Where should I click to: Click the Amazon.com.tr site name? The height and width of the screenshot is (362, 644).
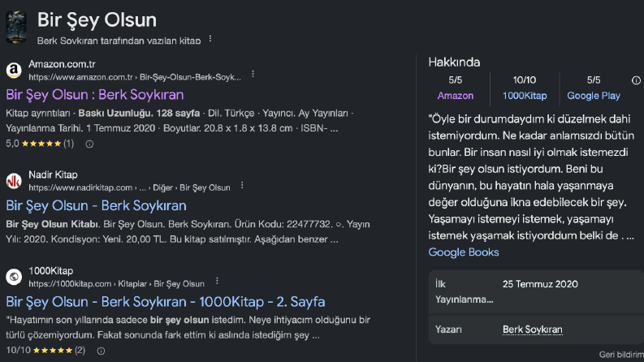[62, 64]
